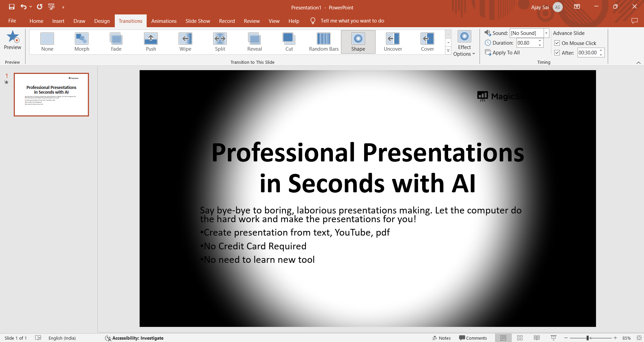The width and height of the screenshot is (644, 342).
Task: Open the Record tab
Action: (227, 21)
